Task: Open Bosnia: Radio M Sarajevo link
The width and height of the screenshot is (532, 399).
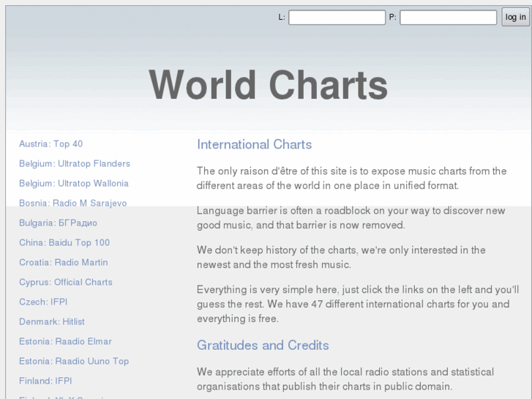Action: [x=73, y=203]
